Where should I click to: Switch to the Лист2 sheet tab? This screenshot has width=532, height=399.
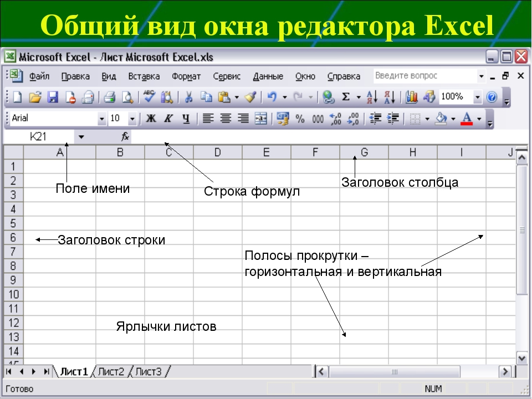pyautogui.click(x=111, y=372)
